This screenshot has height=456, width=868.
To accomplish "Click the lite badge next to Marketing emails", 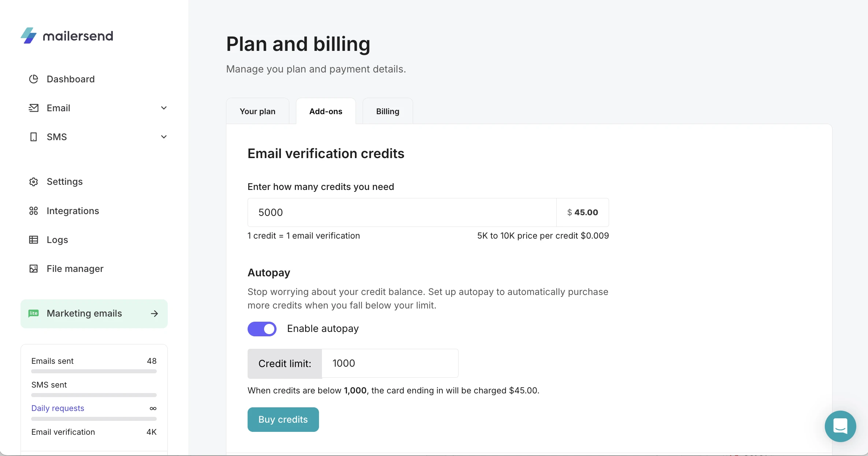I will pyautogui.click(x=33, y=314).
